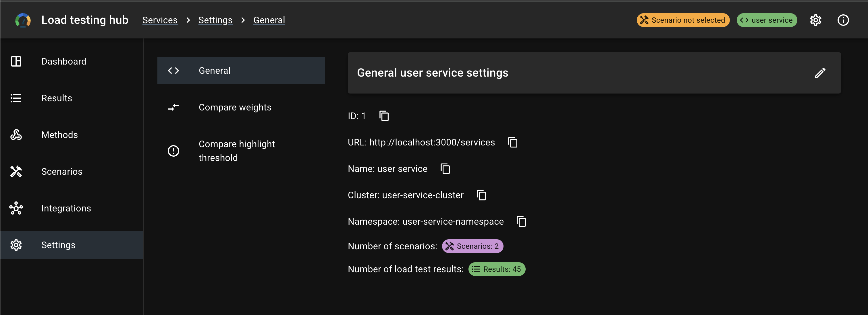Click Namespace: user-service-namespace text
868x315 pixels.
point(426,221)
